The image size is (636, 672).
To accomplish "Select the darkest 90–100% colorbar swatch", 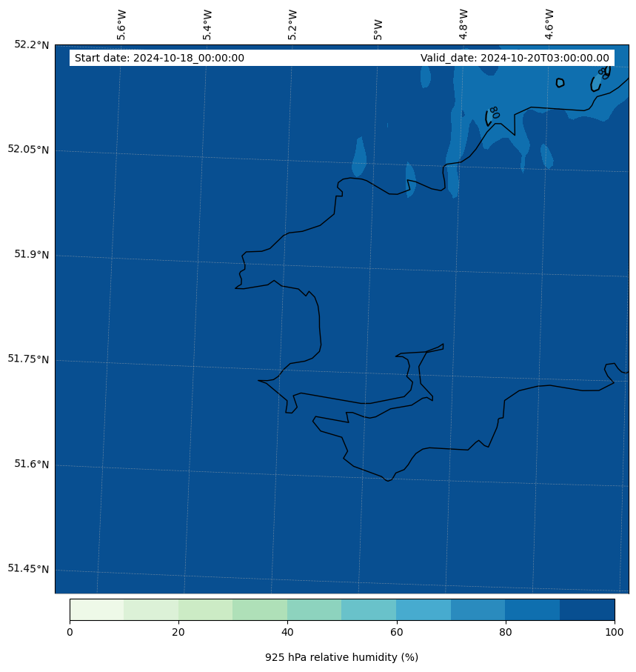I will [x=587, y=609].
